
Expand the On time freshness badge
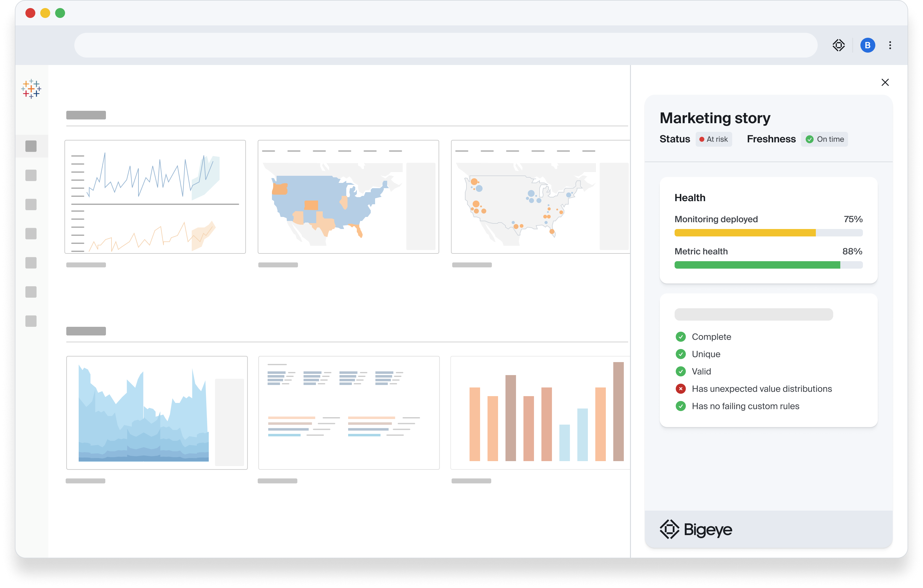[825, 139]
